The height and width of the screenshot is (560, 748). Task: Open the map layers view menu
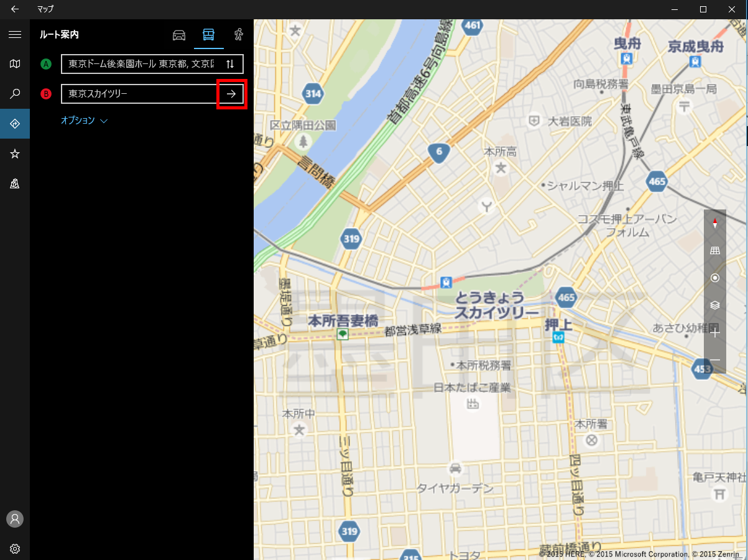click(x=715, y=305)
